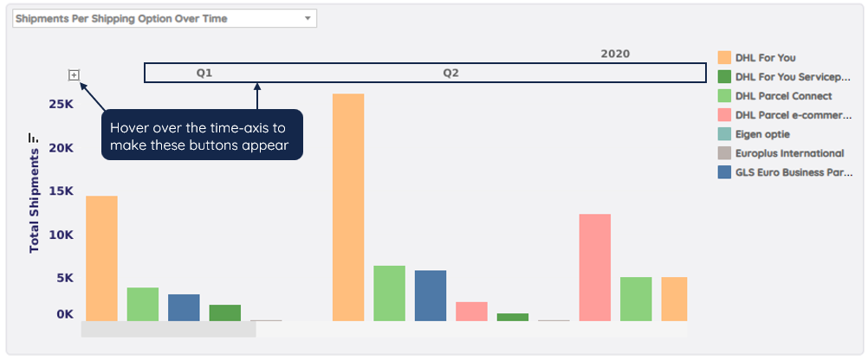868x361 pixels.
Task: Click the horizontal scrollbar thumb under chart
Action: coord(169,330)
